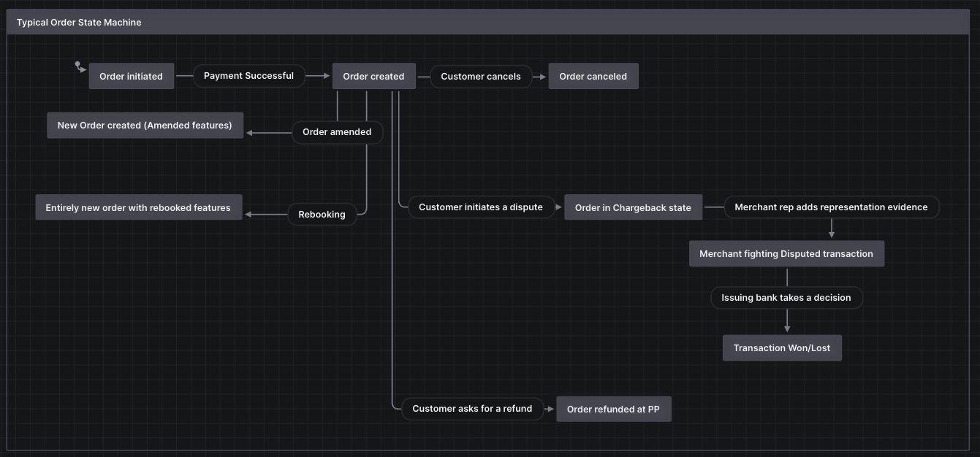Image resolution: width=980 pixels, height=457 pixels.
Task: Select the initial state start marker
Action: click(x=77, y=65)
